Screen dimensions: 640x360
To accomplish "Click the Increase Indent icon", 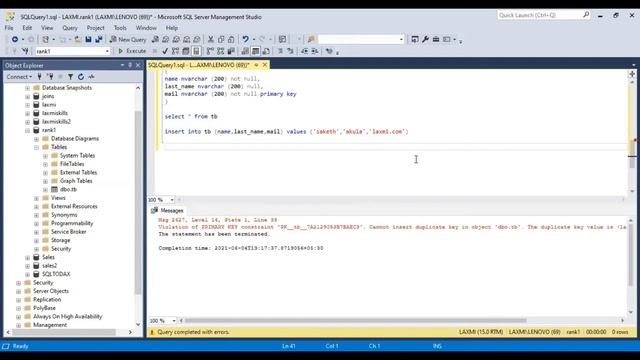I will [315, 51].
